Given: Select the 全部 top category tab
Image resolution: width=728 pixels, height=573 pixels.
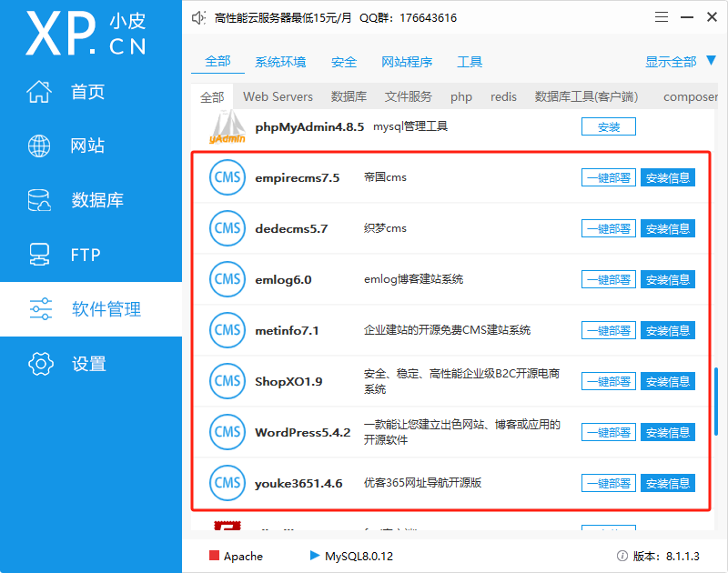Looking at the screenshot, I should point(217,61).
